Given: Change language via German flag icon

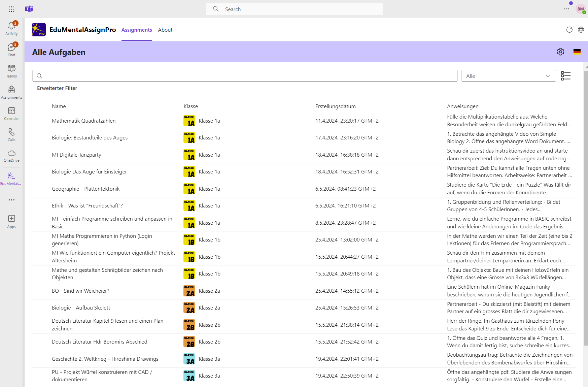Looking at the screenshot, I should tap(577, 52).
